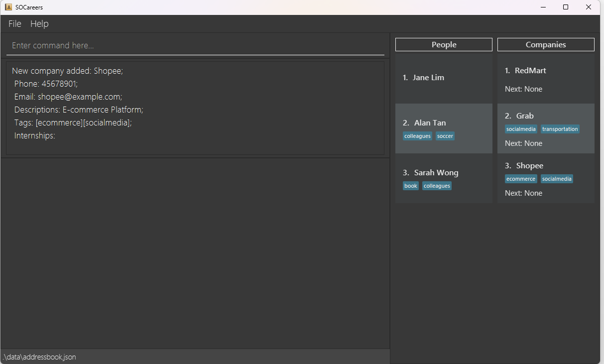Click the result display text area
The width and height of the screenshot is (604, 364).
[x=195, y=108]
